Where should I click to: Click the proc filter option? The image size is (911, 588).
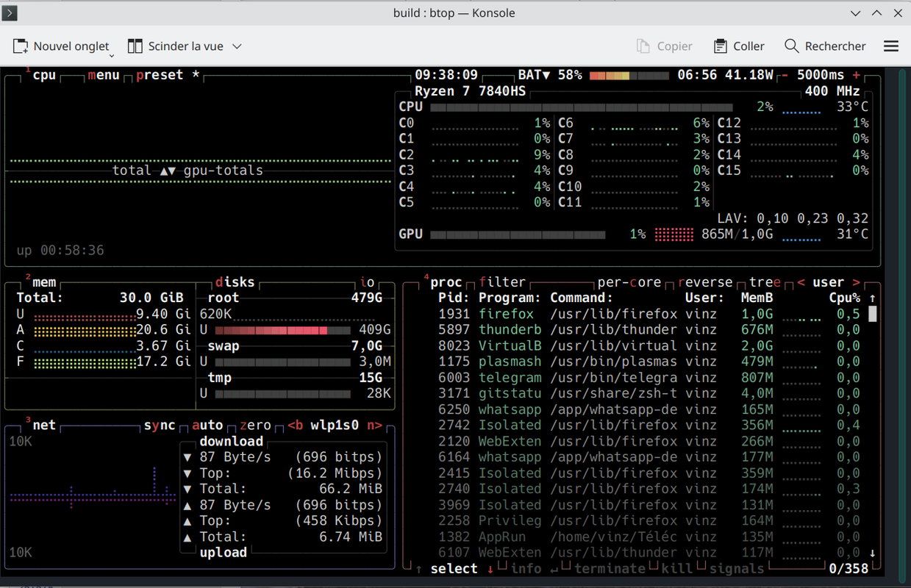click(x=502, y=282)
